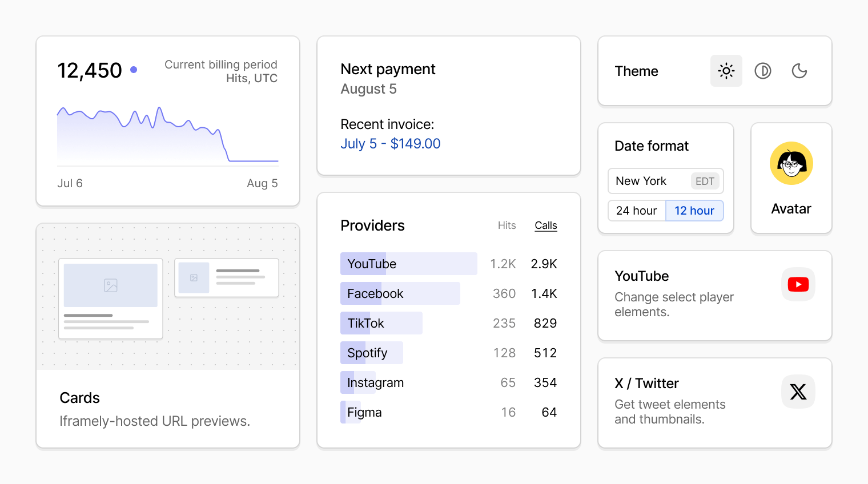The width and height of the screenshot is (868, 484).
Task: Select the light theme sun icon
Action: [726, 71]
